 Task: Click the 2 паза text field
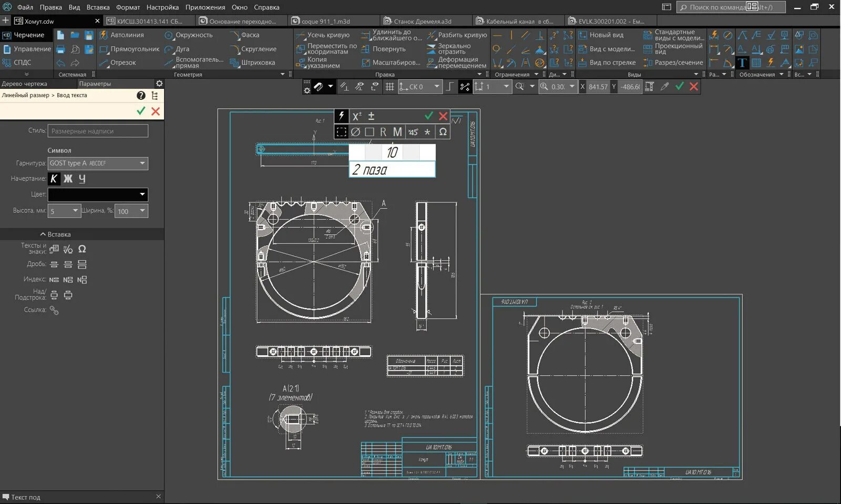[392, 170]
